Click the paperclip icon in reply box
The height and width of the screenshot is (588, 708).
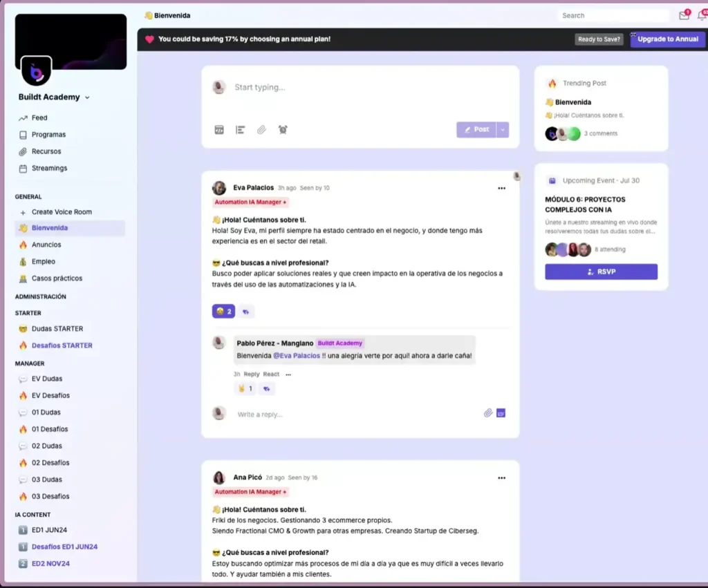487,413
